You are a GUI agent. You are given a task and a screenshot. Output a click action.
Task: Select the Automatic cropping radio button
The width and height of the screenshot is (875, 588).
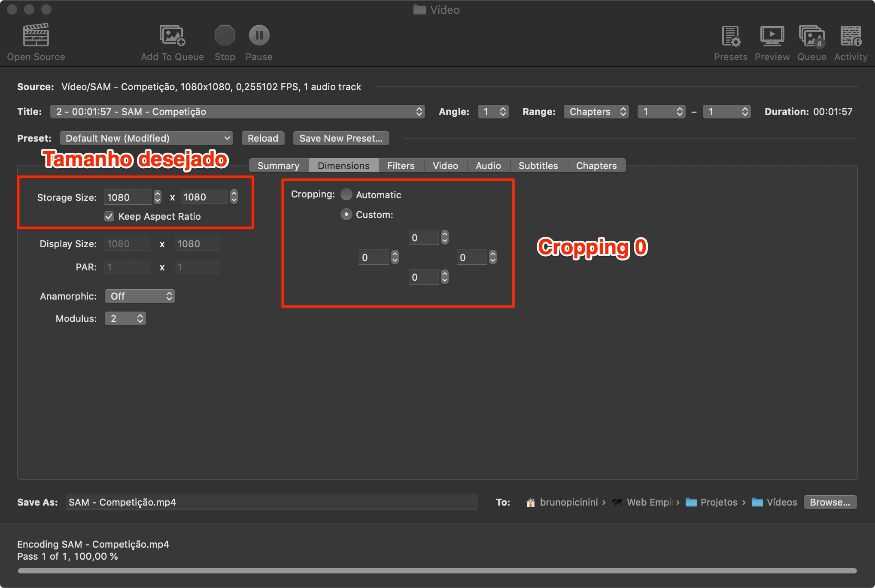[346, 195]
